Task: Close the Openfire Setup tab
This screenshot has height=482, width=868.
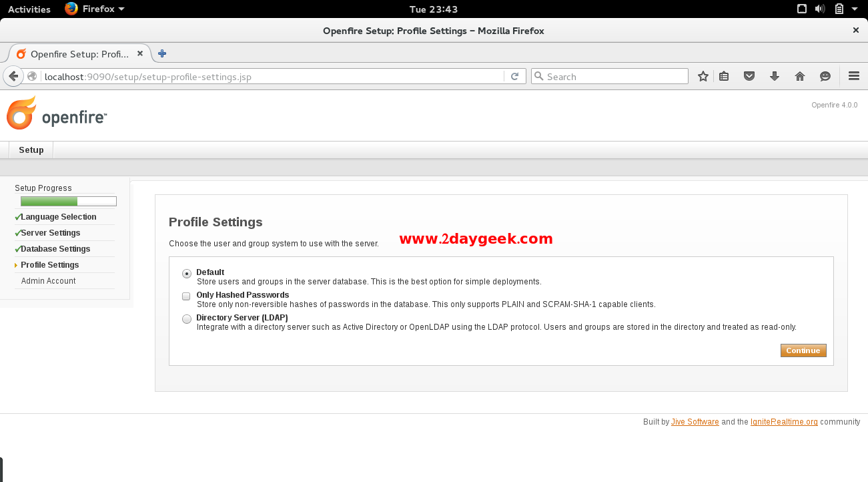Action: click(x=140, y=54)
